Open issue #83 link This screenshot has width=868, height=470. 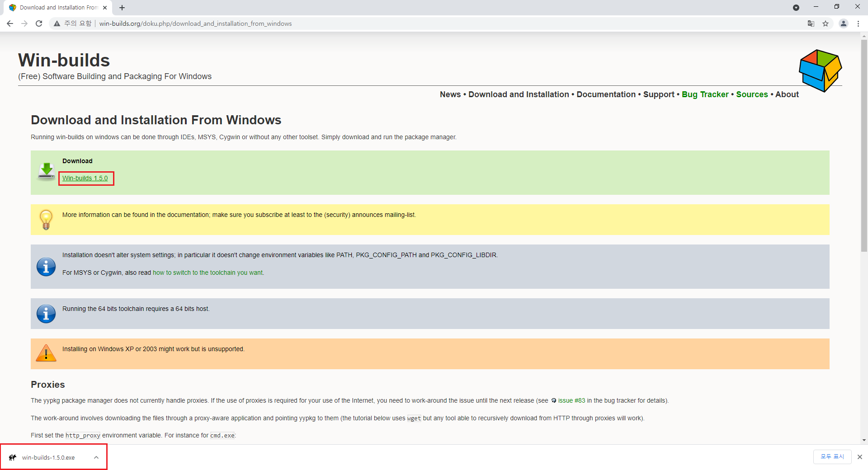click(x=571, y=400)
